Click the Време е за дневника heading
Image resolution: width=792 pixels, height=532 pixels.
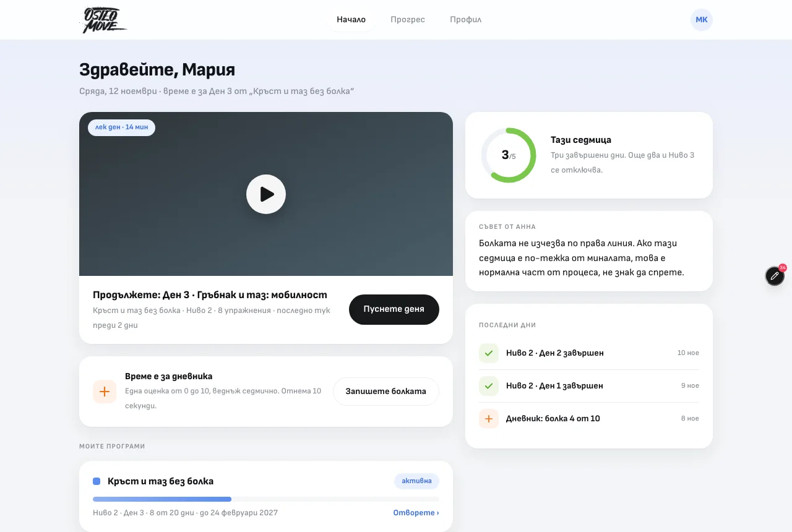point(169,376)
